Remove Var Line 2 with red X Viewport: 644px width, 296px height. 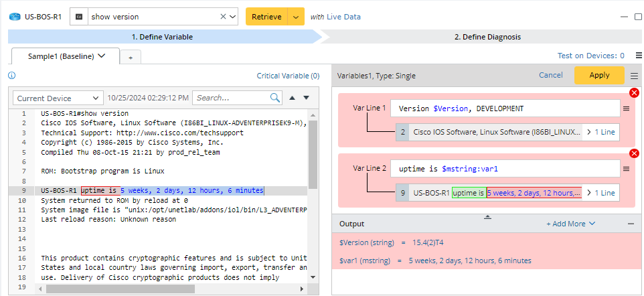pyautogui.click(x=634, y=153)
